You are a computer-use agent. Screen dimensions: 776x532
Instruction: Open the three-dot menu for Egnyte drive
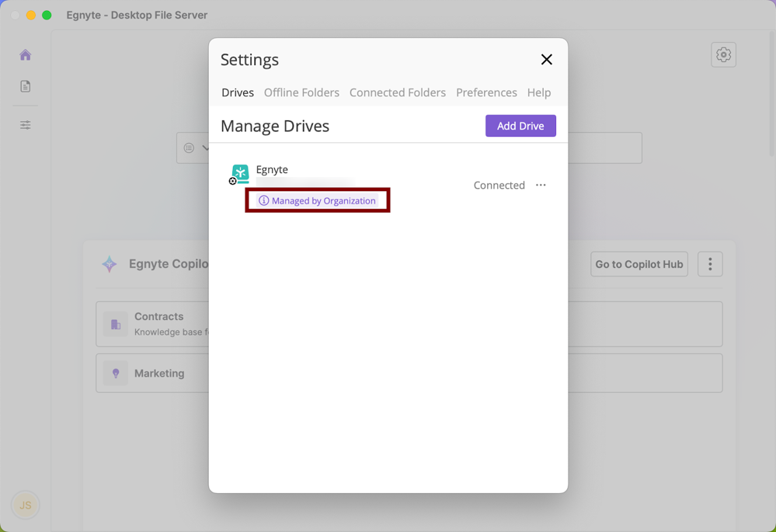541,185
